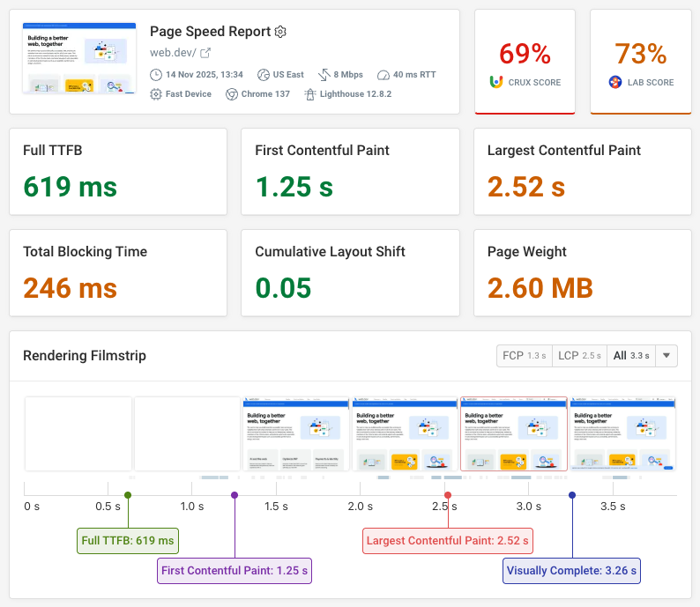Click the Page Speed Report title
The width and height of the screenshot is (700, 607).
tap(211, 32)
